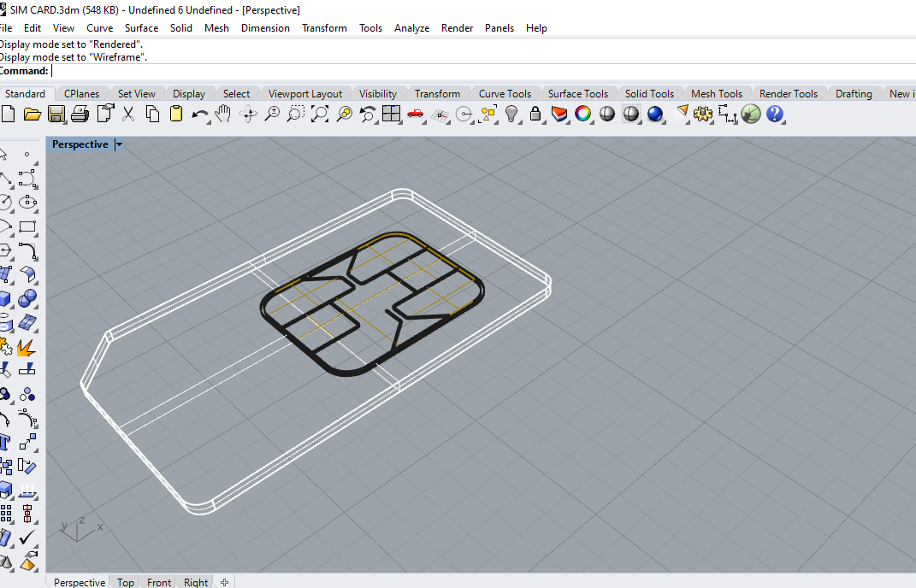This screenshot has height=588, width=916.
Task: Click the blue Render sphere icon
Action: click(x=655, y=114)
